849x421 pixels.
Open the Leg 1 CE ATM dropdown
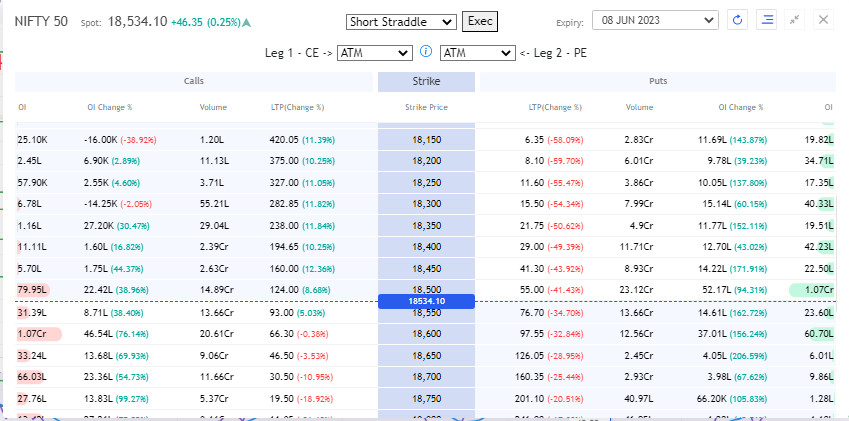tap(375, 53)
